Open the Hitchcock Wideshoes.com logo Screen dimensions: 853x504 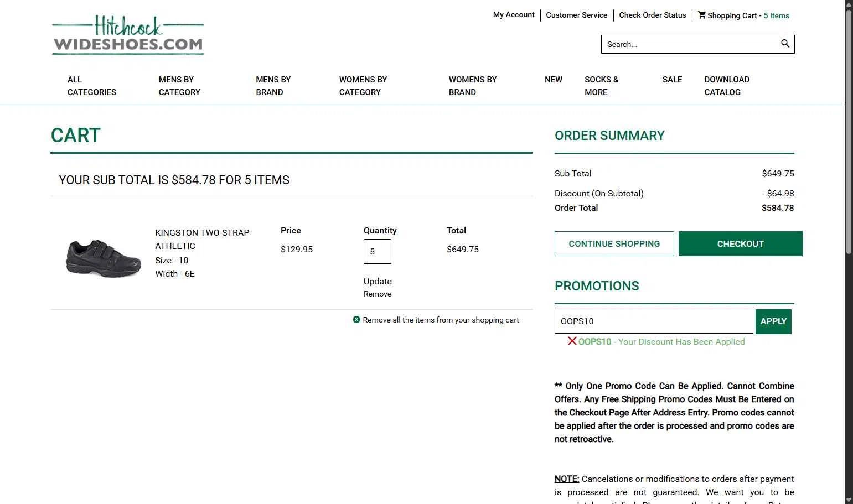128,35
